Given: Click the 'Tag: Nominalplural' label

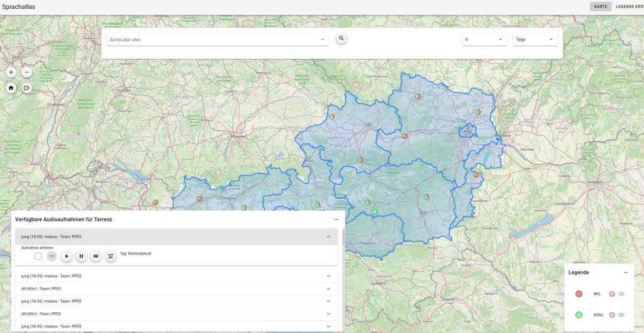Looking at the screenshot, I should point(136,254).
